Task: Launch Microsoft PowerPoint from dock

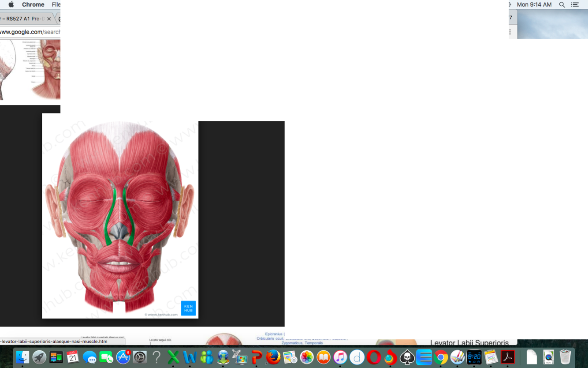Action: [257, 357]
